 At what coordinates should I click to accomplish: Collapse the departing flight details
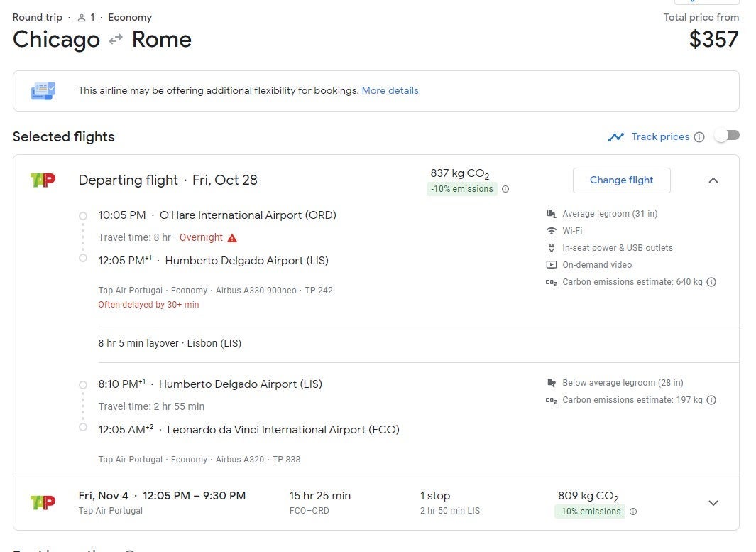coord(713,180)
